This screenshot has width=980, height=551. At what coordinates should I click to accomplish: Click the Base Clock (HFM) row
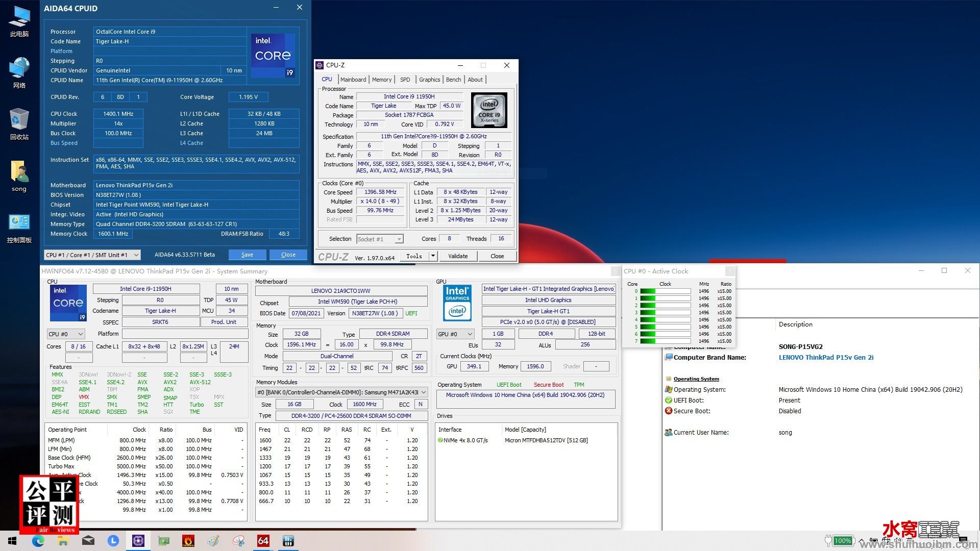[x=146, y=458]
